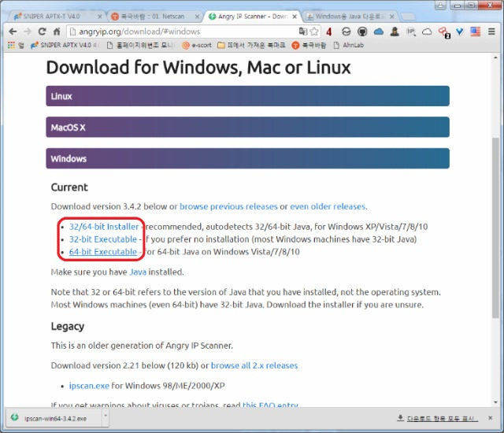This screenshot has height=433, width=504.
Task: Click the forward navigation arrow
Action: [28, 31]
